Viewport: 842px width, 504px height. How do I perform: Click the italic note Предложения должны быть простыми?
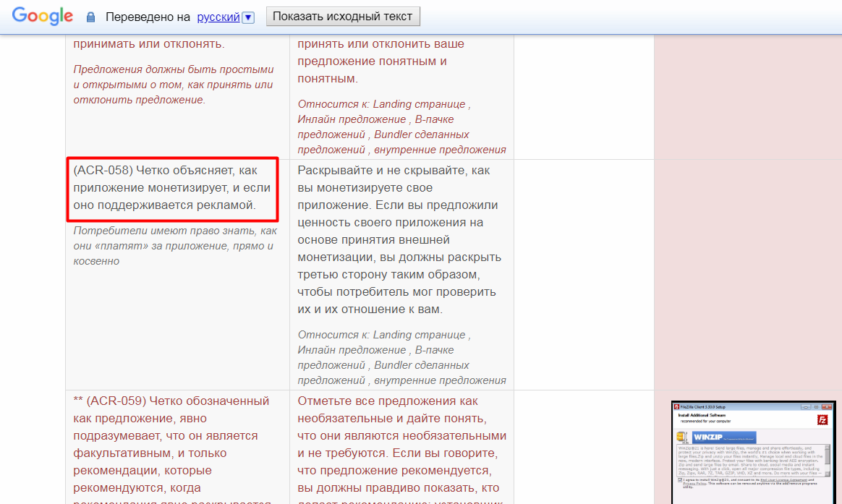click(x=174, y=85)
